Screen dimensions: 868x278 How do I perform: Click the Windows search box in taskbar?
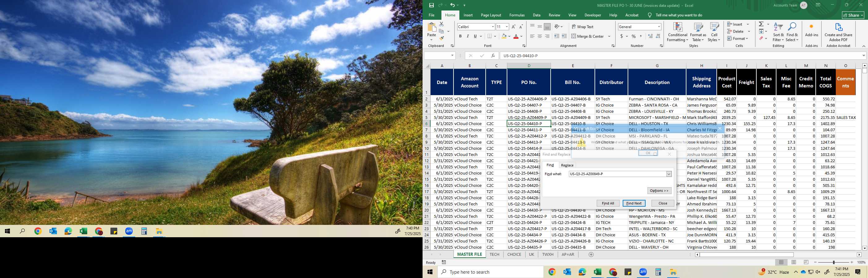click(x=490, y=272)
